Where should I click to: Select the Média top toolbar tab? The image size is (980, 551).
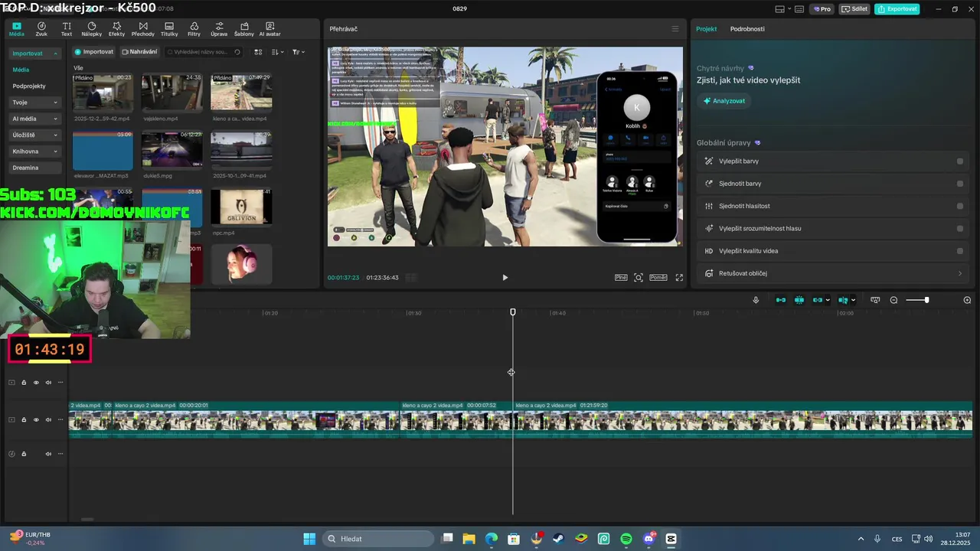[x=17, y=29]
